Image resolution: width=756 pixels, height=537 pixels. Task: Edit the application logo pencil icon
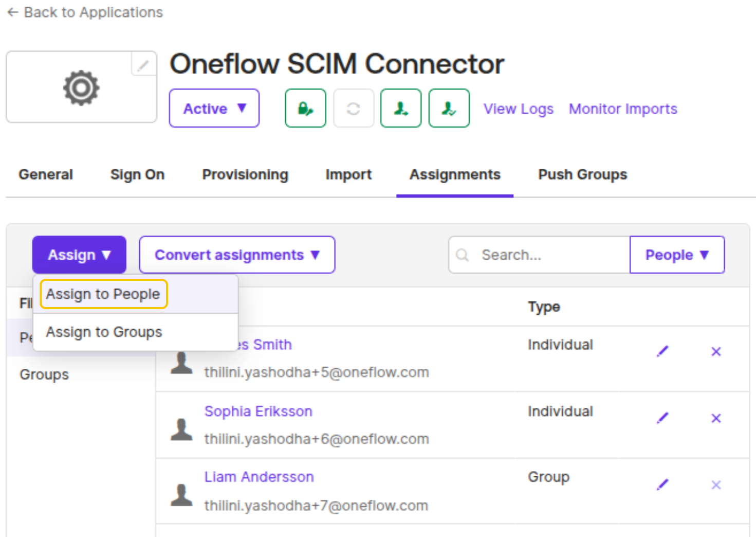click(x=143, y=65)
